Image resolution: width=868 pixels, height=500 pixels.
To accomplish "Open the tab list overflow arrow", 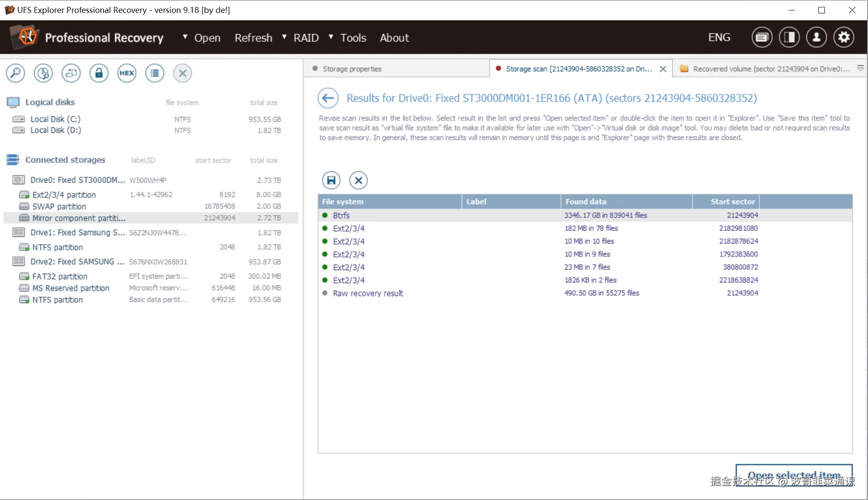I will 860,68.
